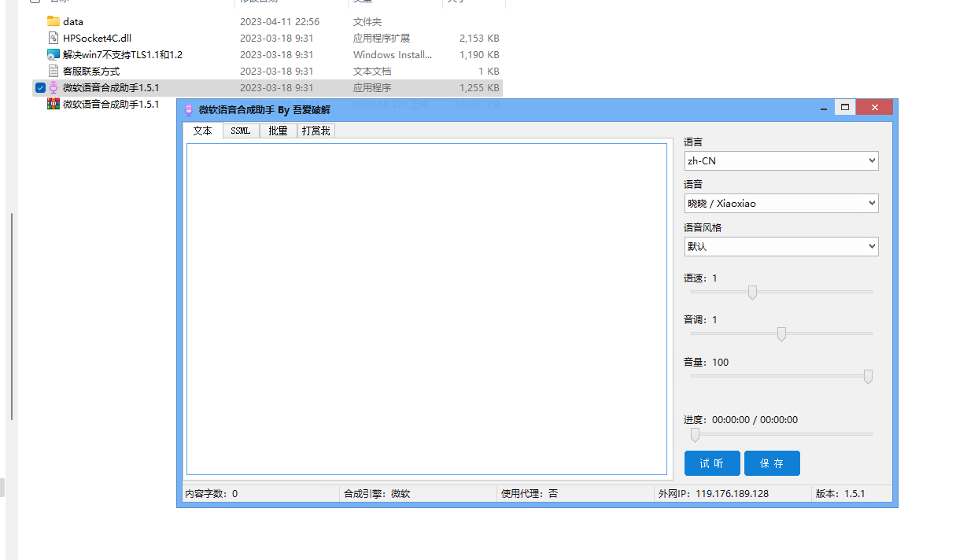The width and height of the screenshot is (978, 560).
Task: Click the date 2023-04-11 22:56
Action: tap(279, 21)
